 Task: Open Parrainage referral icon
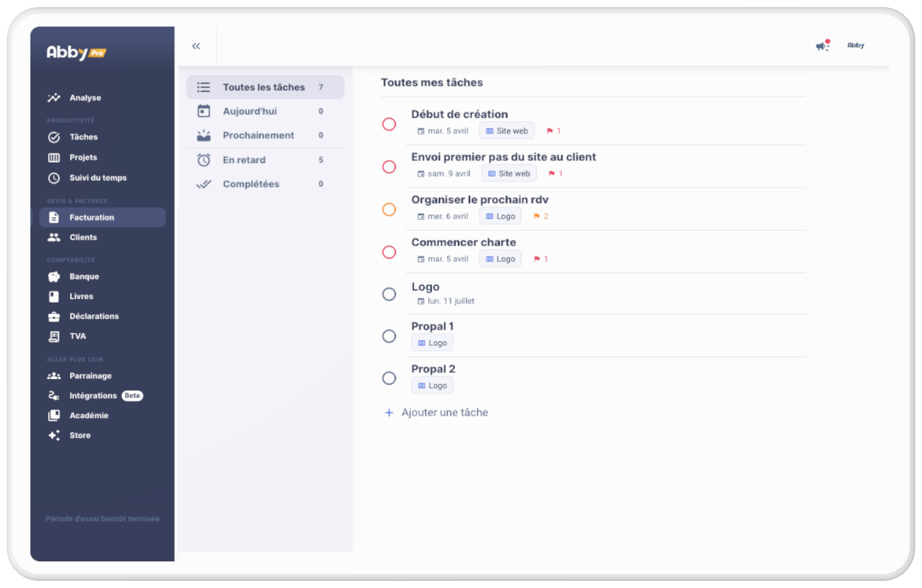pos(54,376)
